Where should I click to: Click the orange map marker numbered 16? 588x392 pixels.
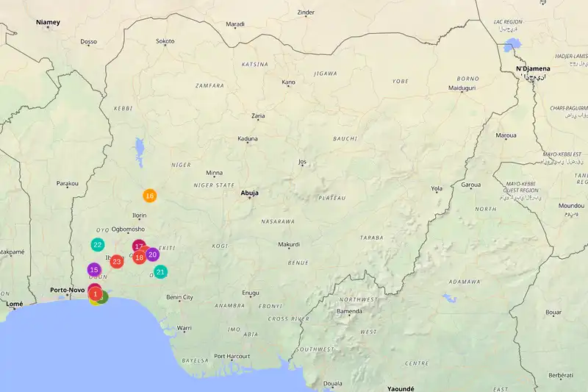[x=150, y=196]
